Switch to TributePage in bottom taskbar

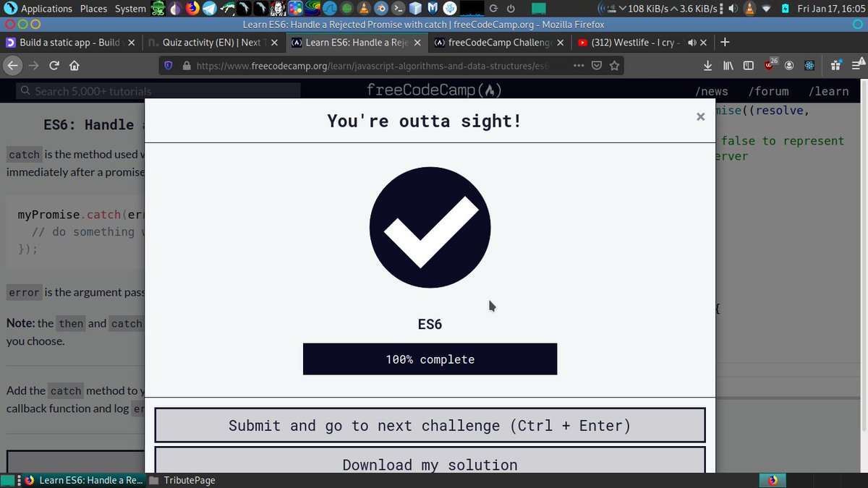pyautogui.click(x=182, y=480)
